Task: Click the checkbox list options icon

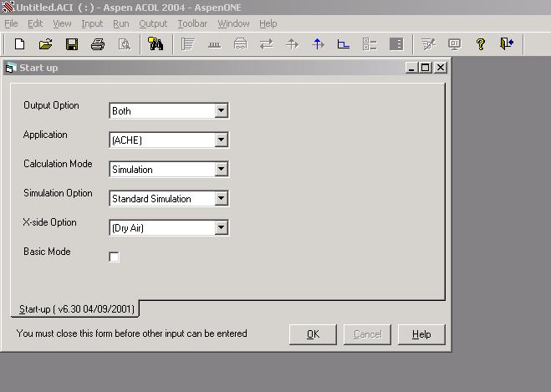Action: (370, 44)
